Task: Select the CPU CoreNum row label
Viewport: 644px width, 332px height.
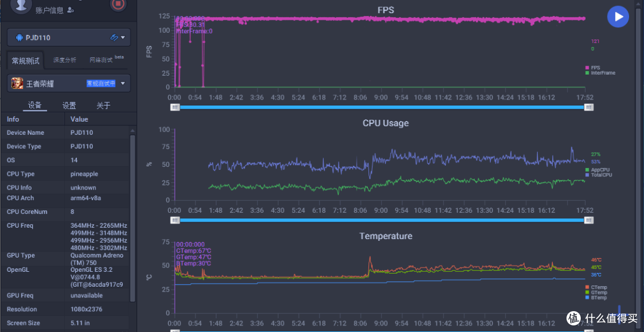Action: coord(27,212)
